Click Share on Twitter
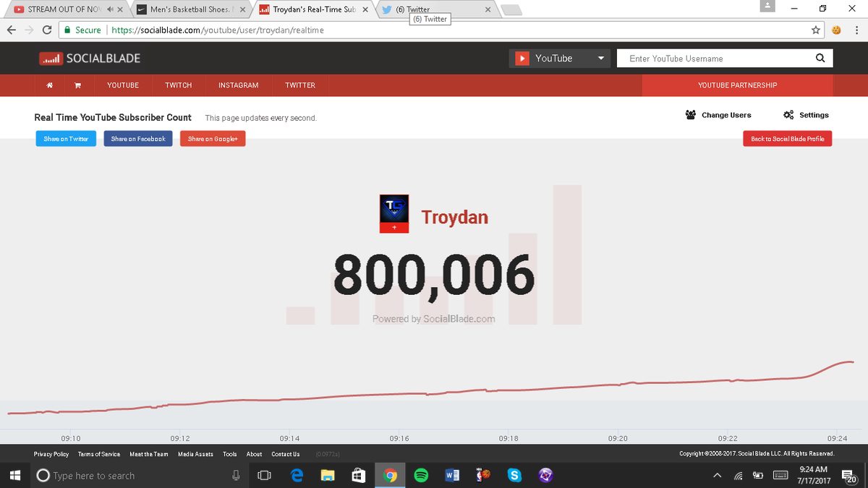The height and width of the screenshot is (488, 868). [66, 139]
